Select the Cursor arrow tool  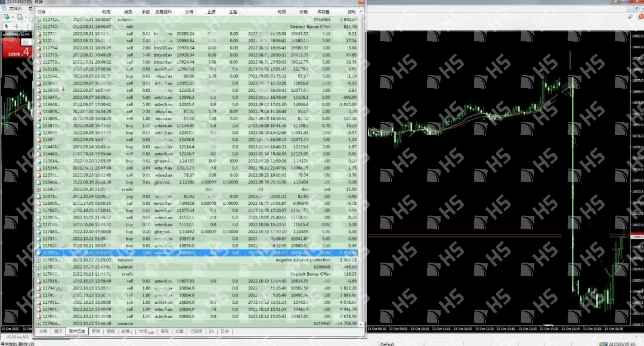(x=7, y=26)
